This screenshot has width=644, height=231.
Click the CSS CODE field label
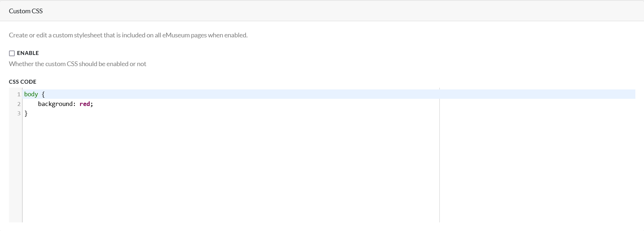coord(22,82)
